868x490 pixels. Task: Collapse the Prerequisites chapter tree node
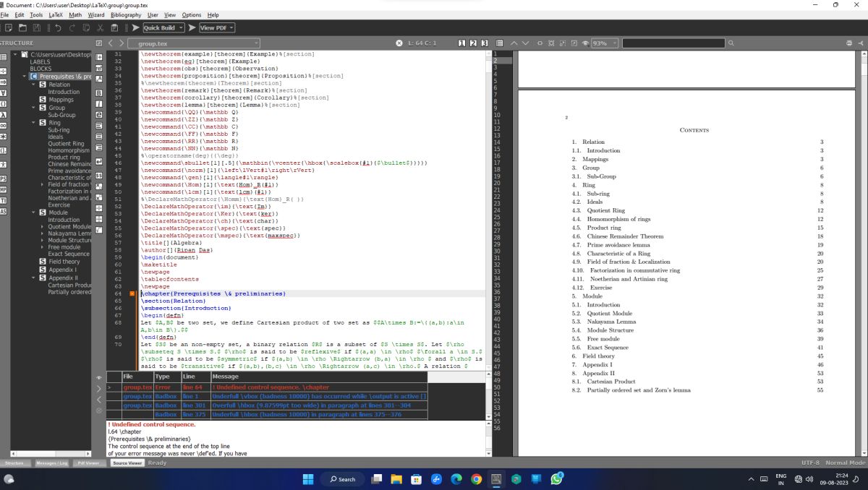25,76
